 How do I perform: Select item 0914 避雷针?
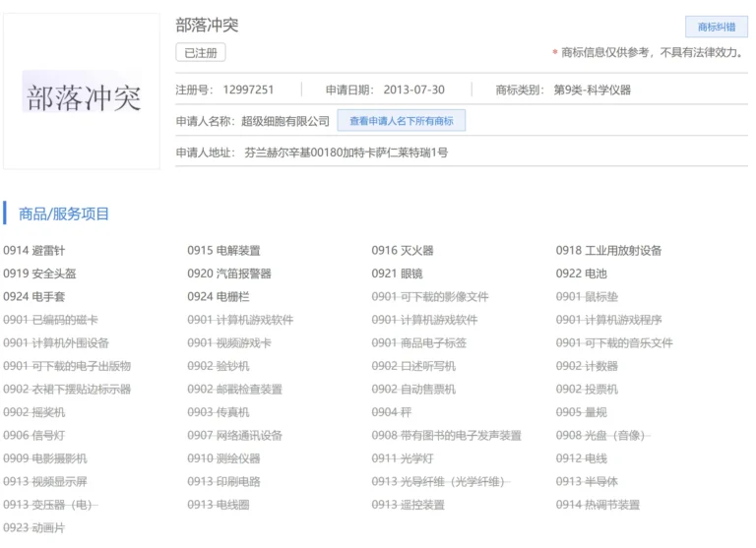[x=34, y=251]
